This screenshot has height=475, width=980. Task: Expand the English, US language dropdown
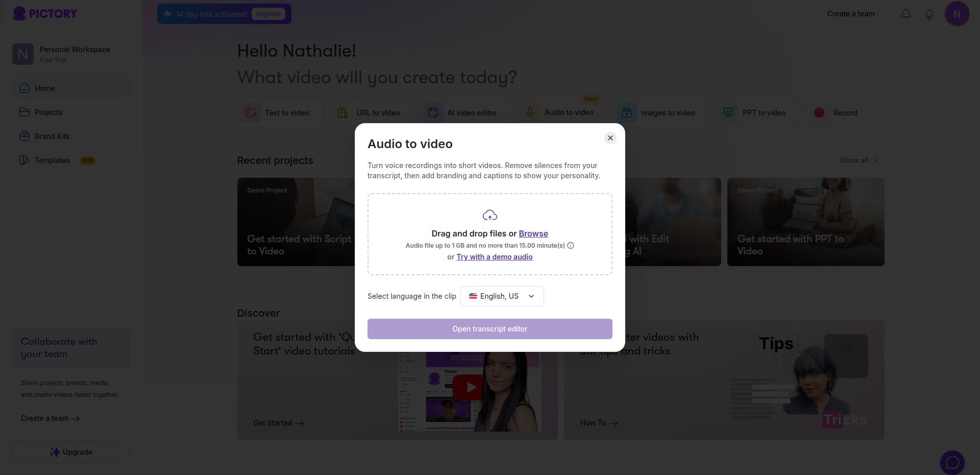[x=502, y=296]
